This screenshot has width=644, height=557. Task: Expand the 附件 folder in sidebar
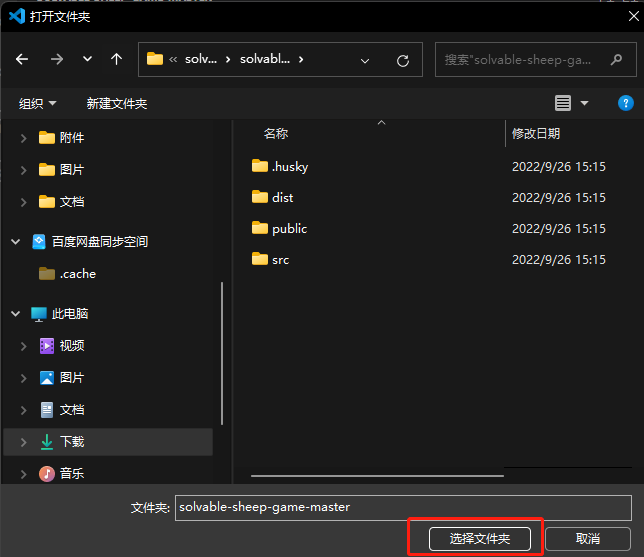[x=23, y=138]
